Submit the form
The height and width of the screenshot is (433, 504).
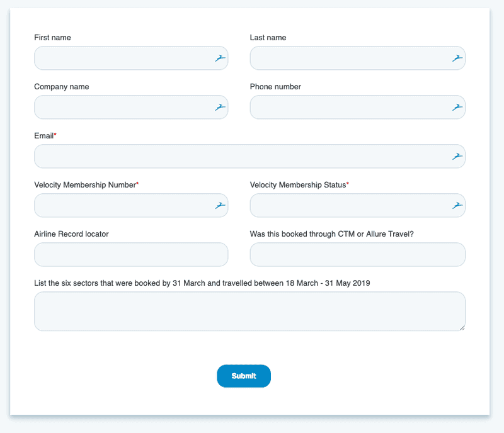tap(244, 376)
